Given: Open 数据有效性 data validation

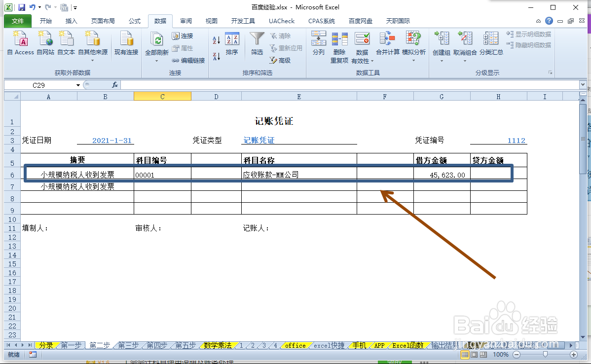Looking at the screenshot, I should point(362,47).
